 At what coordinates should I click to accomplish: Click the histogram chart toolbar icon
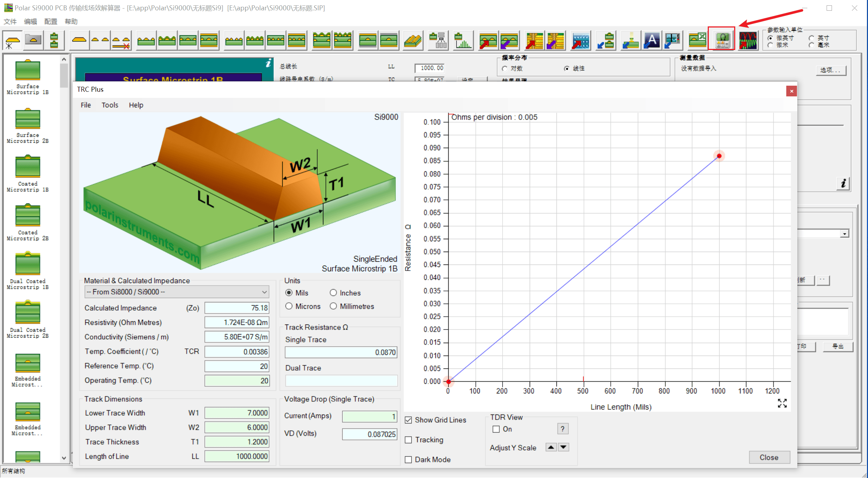point(463,40)
